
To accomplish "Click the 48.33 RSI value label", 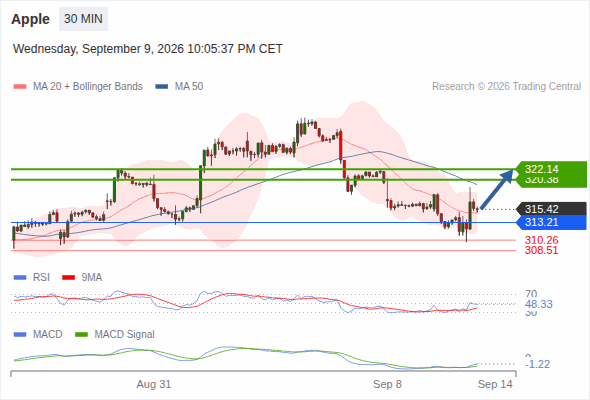I will [539, 304].
